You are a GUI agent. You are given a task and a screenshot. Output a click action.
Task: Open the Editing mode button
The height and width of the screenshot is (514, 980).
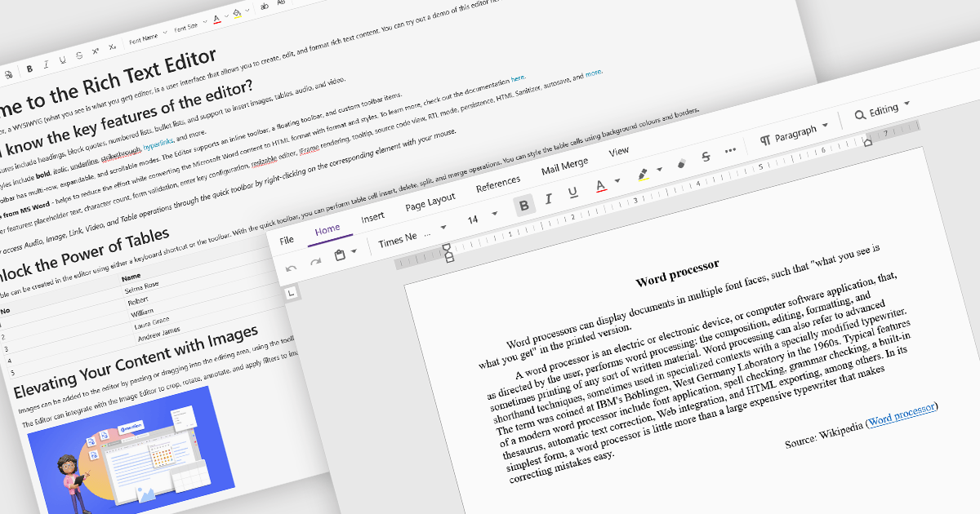[x=882, y=109]
